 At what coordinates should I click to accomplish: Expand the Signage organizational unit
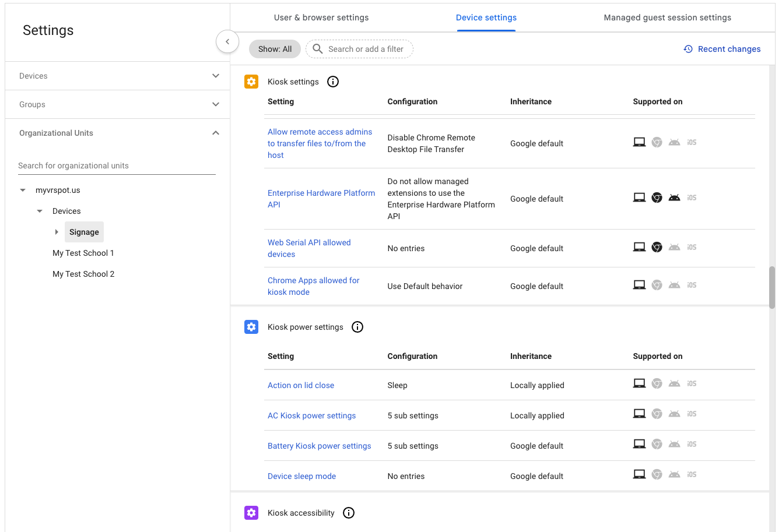click(x=57, y=232)
